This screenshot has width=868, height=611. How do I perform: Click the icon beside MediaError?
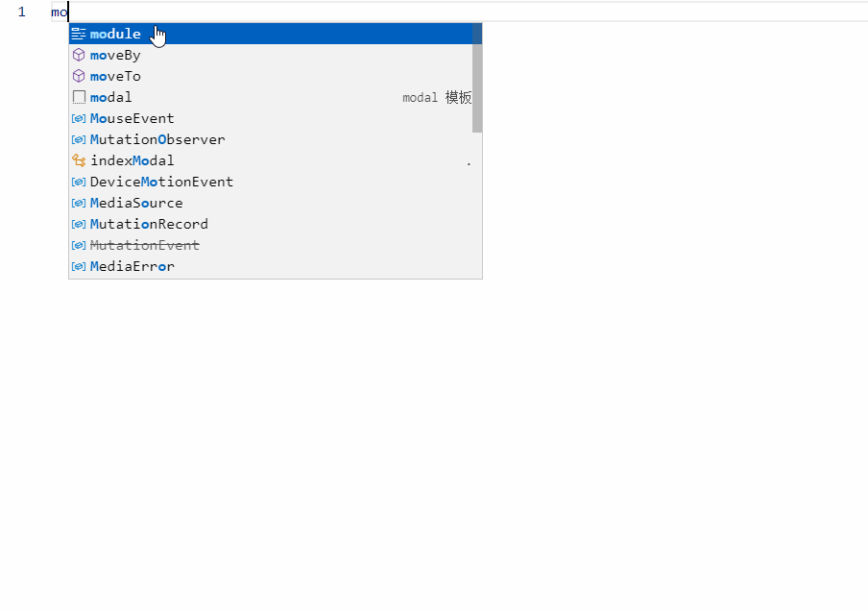tap(79, 266)
